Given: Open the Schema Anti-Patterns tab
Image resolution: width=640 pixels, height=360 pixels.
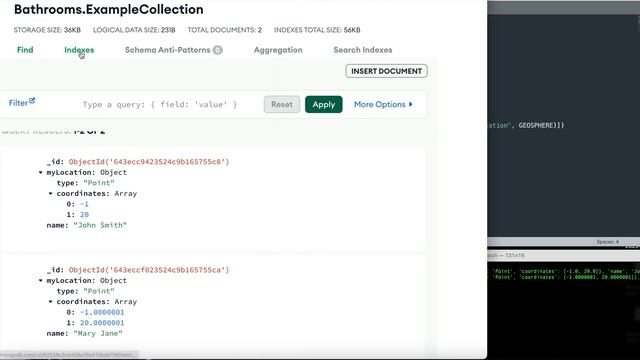Looking at the screenshot, I should pos(167,50).
